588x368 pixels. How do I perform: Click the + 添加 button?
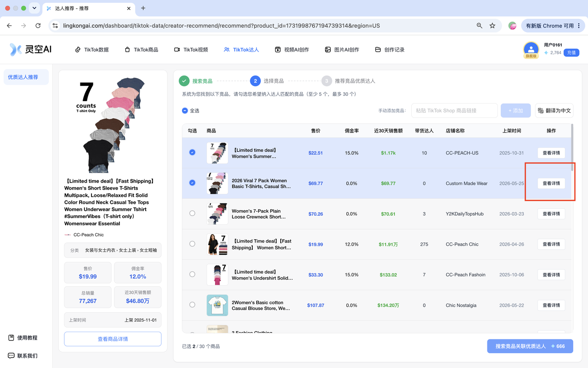516,110
